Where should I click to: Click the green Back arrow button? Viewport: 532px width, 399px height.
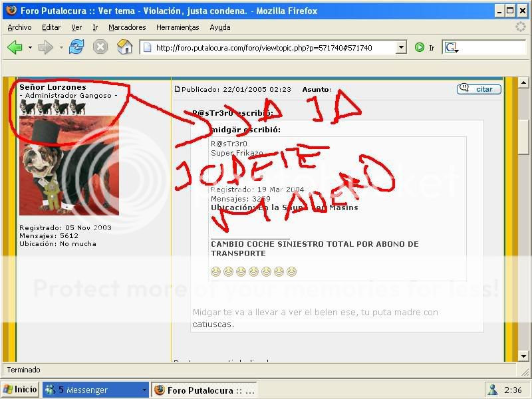(15, 47)
